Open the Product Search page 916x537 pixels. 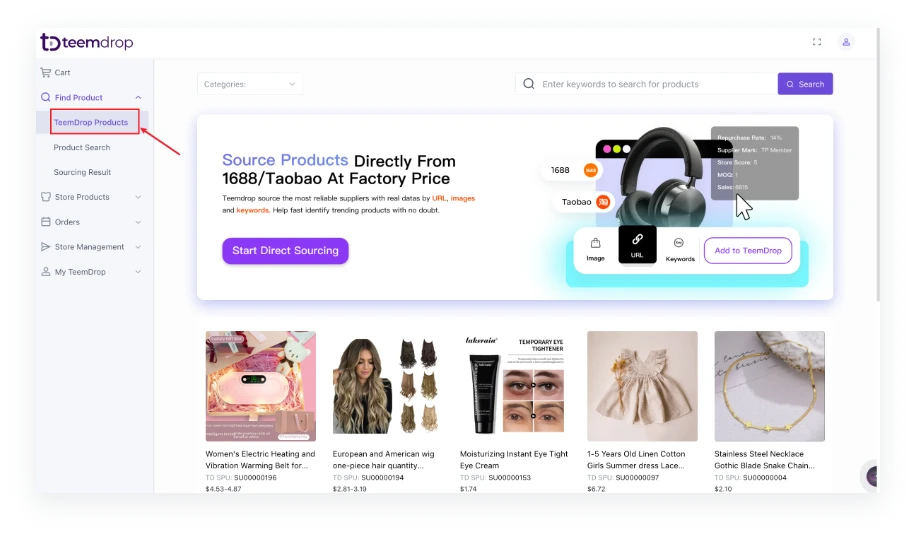(x=82, y=148)
